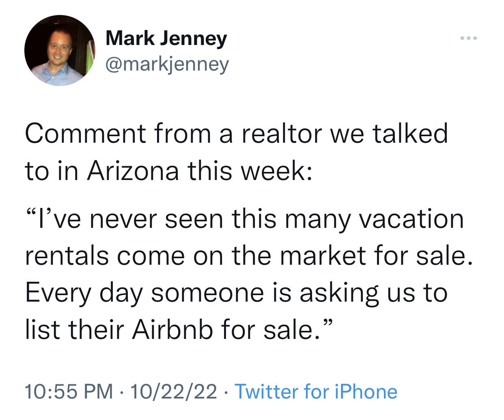Screen dimensions: 504x420
Task: Click the word 'Airbnb' in the tweet
Action: pos(172,329)
